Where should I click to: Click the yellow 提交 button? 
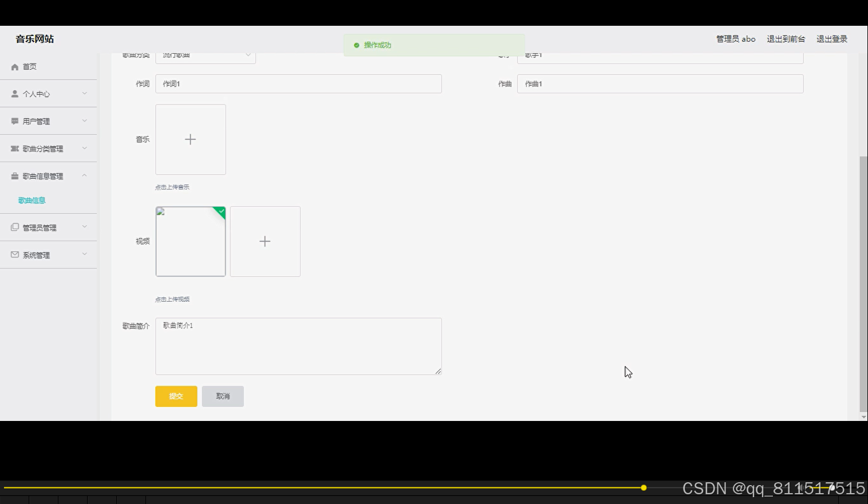pyautogui.click(x=176, y=396)
